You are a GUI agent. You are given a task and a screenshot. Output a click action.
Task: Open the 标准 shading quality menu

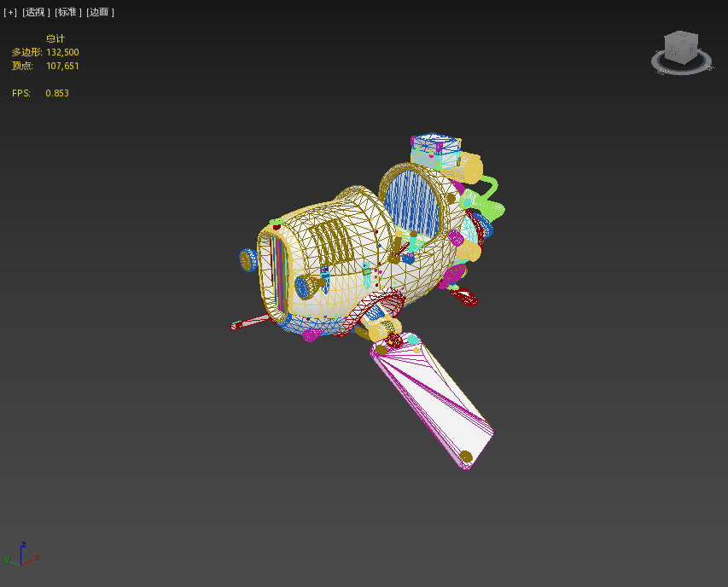pos(67,12)
